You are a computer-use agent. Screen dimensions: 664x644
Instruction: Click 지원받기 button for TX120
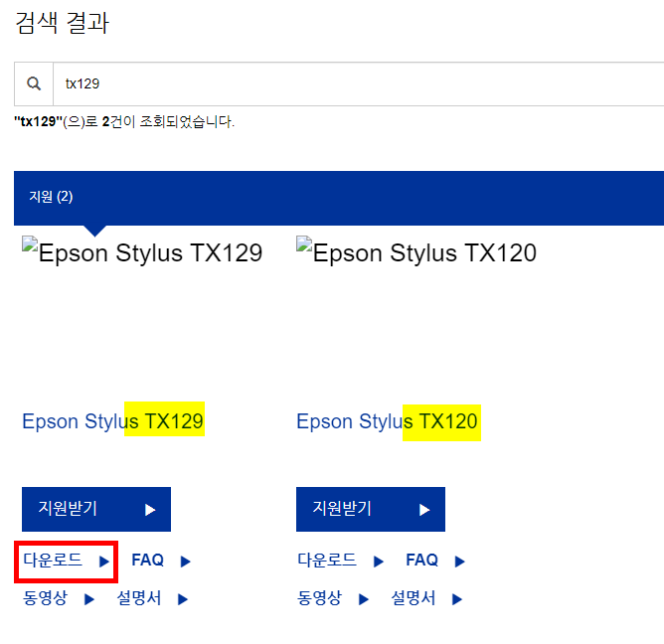(371, 509)
